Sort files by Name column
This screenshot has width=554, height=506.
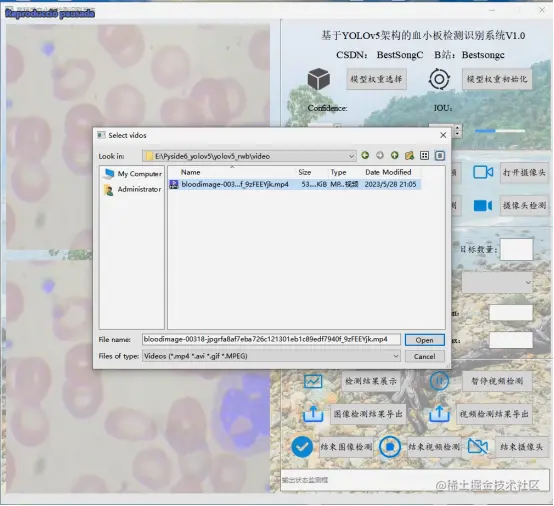pos(231,172)
